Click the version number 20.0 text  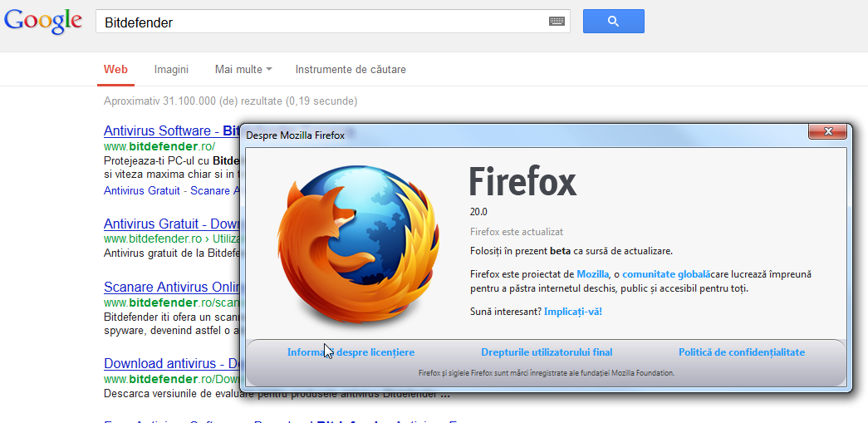tap(478, 211)
